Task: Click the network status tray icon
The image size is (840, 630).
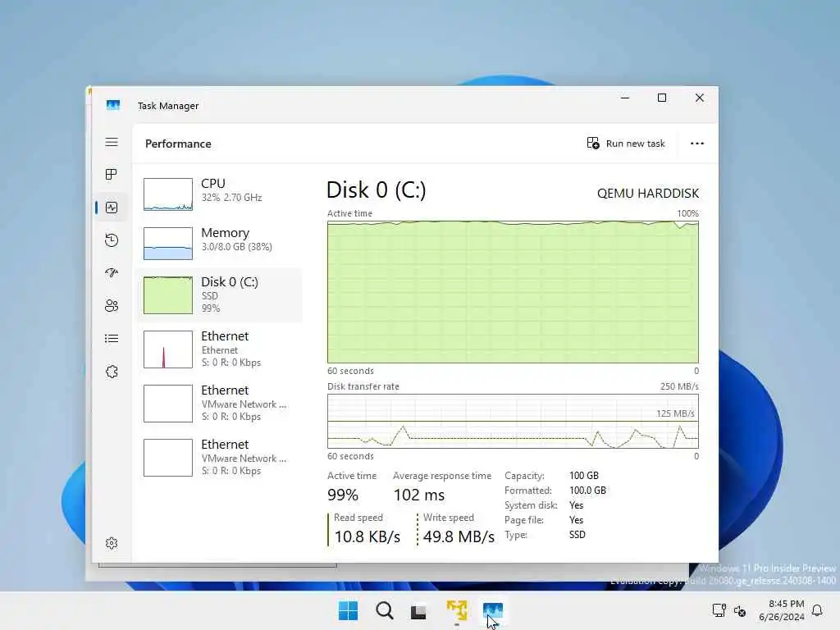Action: pos(719,610)
